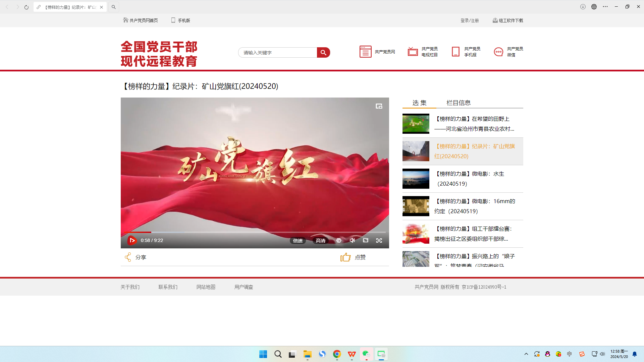This screenshot has width=644, height=362.
Task: Click the 登录/注册 link
Action: [470, 20]
